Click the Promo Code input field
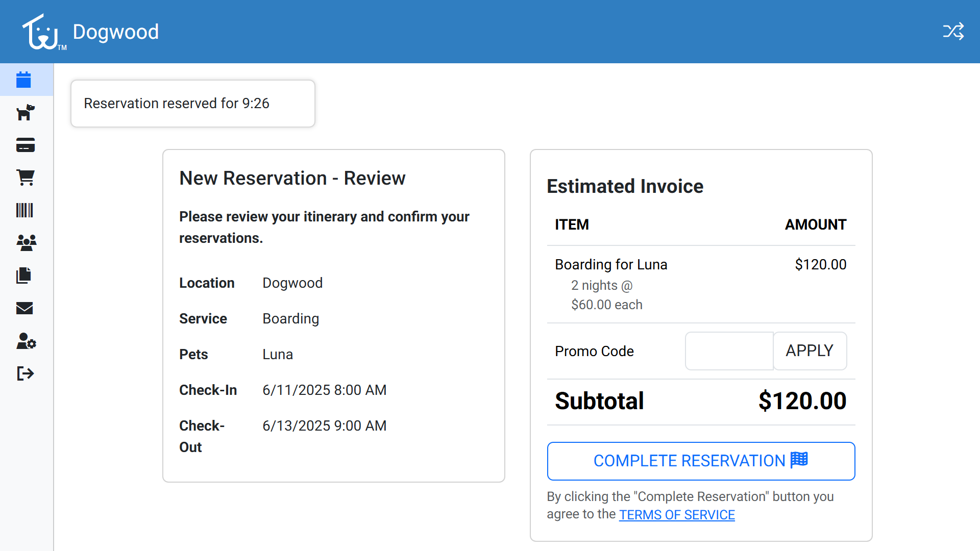Screen dimensions: 980x551 click(729, 351)
